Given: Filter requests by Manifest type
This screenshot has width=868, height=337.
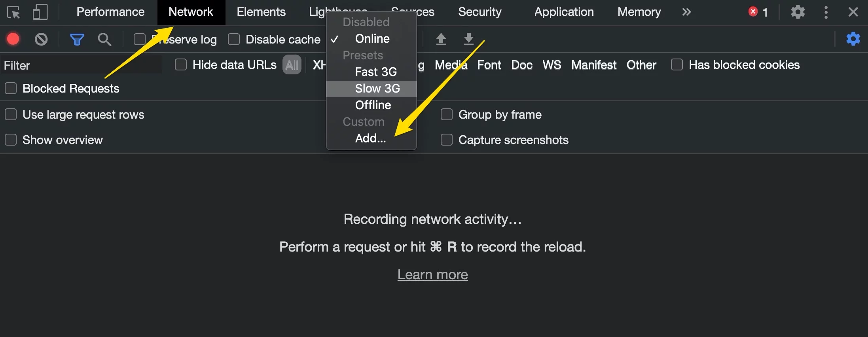Looking at the screenshot, I should pos(594,65).
